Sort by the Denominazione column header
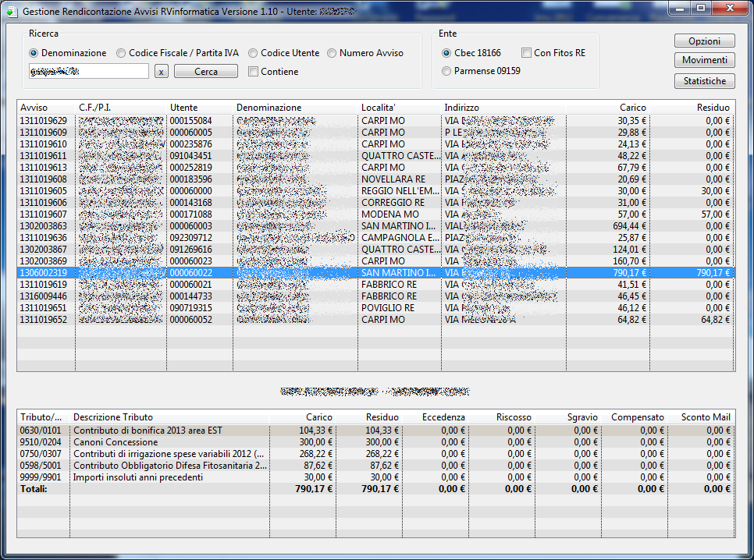 click(x=296, y=108)
